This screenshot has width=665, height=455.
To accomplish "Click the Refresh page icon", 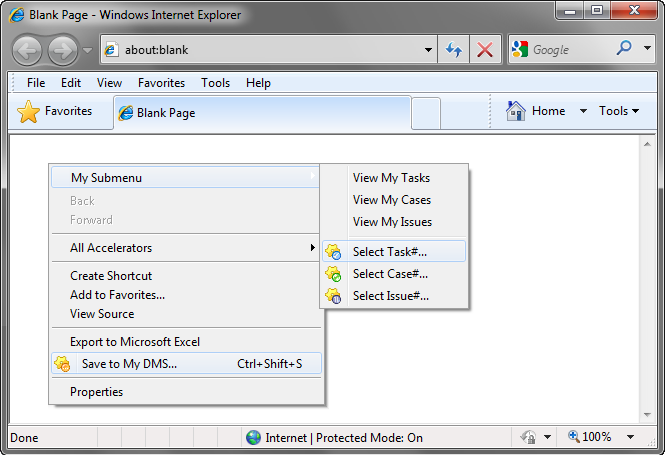I will tap(453, 50).
